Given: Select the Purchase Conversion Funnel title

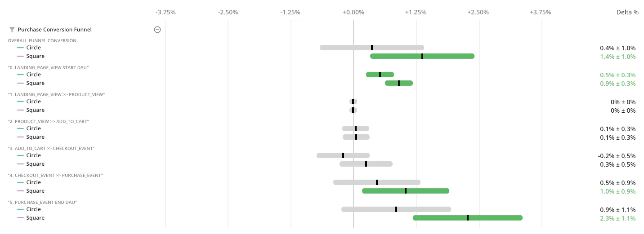Looking at the screenshot, I should click(x=54, y=30).
